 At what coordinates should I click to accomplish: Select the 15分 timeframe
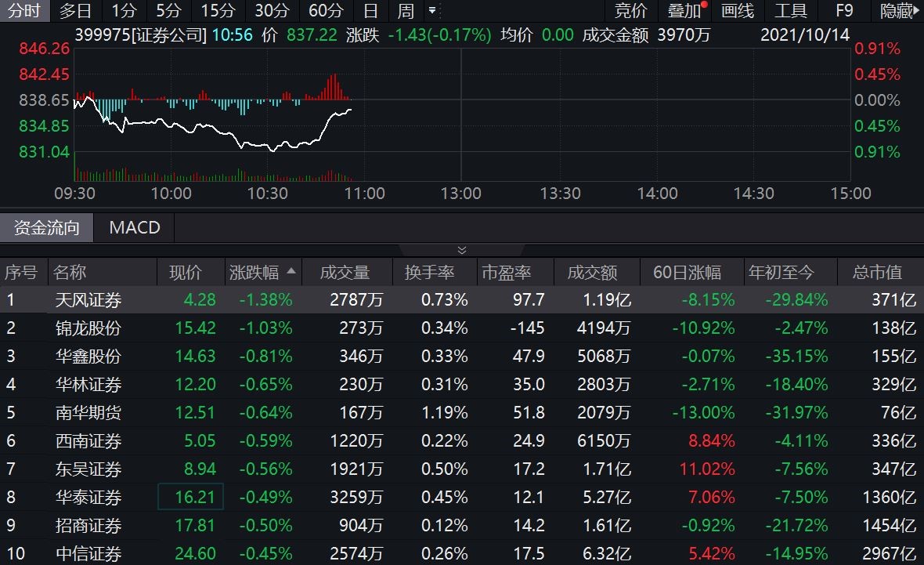pyautogui.click(x=218, y=11)
